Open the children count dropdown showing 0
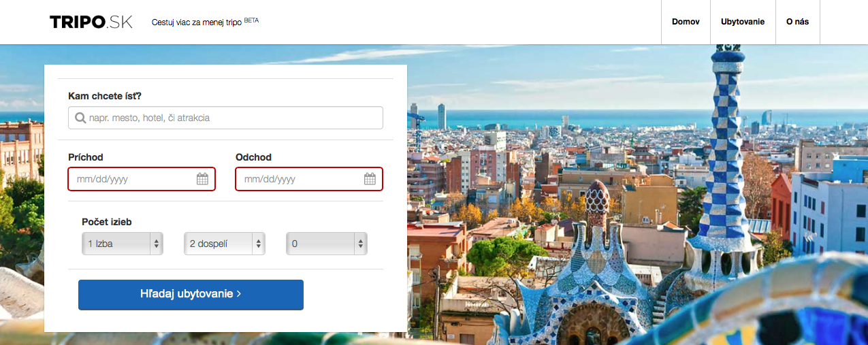 coord(327,244)
